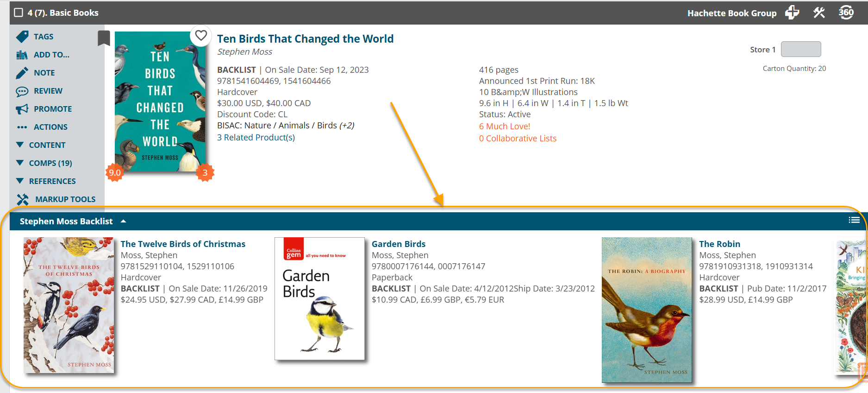This screenshot has height=393, width=868.
Task: Click Carton Quantity: 20 text
Action: coord(794,69)
